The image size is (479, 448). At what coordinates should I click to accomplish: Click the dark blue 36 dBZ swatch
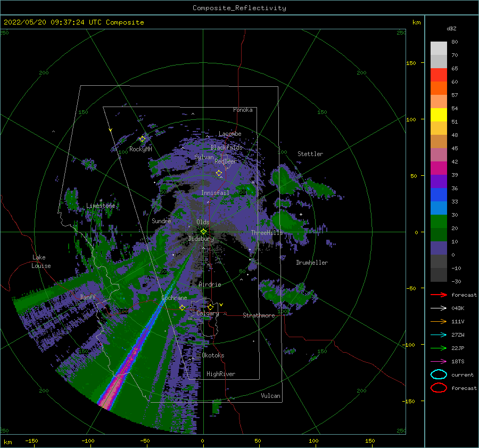(439, 194)
